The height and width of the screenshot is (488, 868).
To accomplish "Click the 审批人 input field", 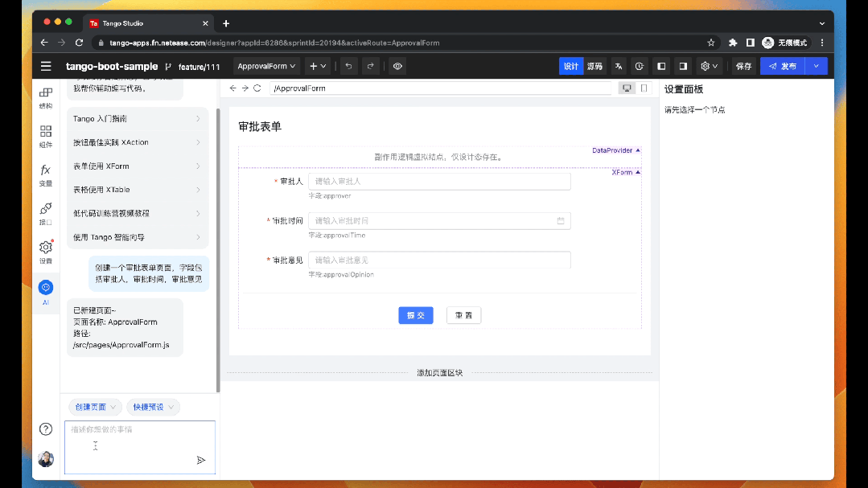I will (x=439, y=182).
